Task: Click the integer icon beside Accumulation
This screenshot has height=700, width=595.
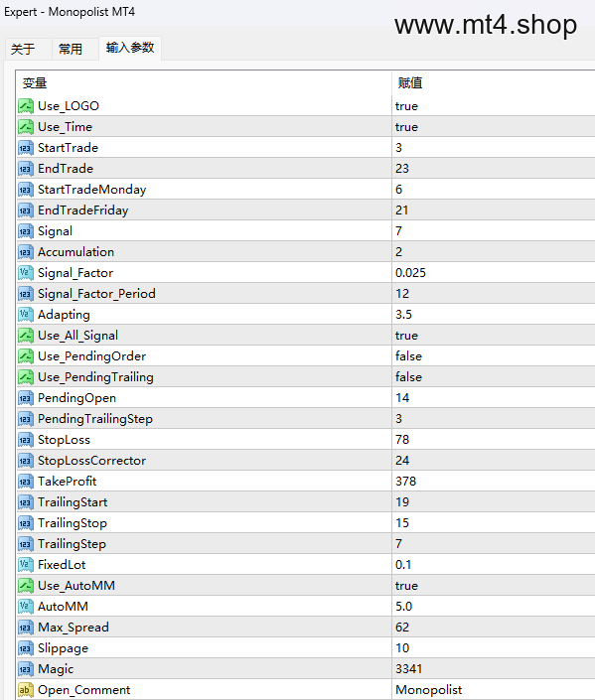Action: coord(26,252)
